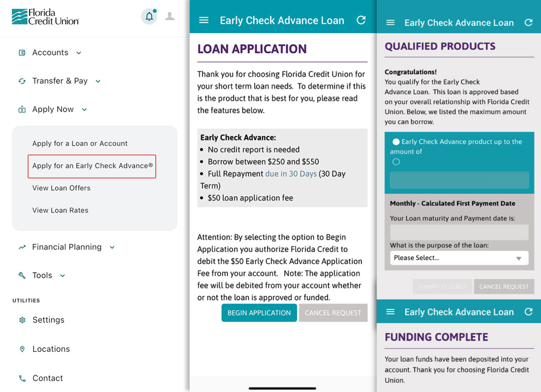Refresh the Qualified Products screen
Viewport: 541px width, 392px height.
coord(528,22)
